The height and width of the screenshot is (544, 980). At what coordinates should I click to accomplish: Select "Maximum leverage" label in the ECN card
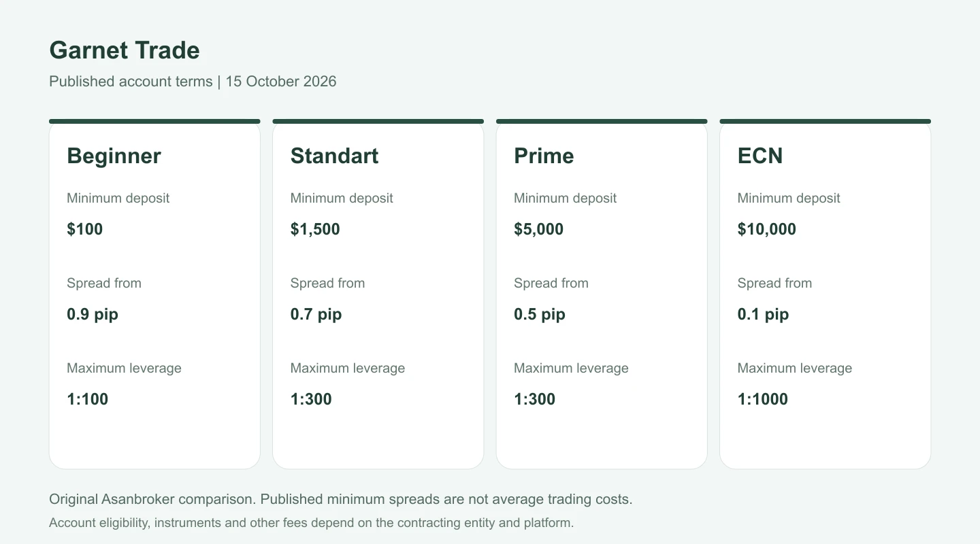(x=795, y=369)
